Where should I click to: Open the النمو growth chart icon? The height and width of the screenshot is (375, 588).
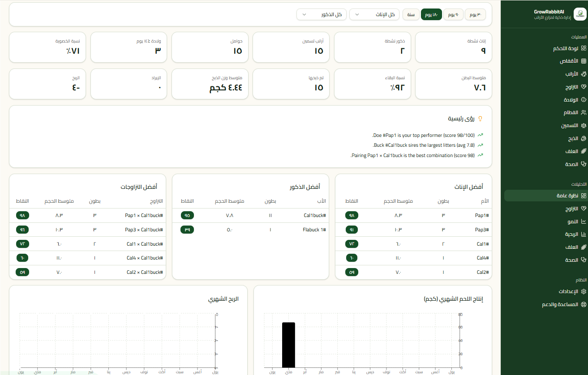(x=584, y=222)
